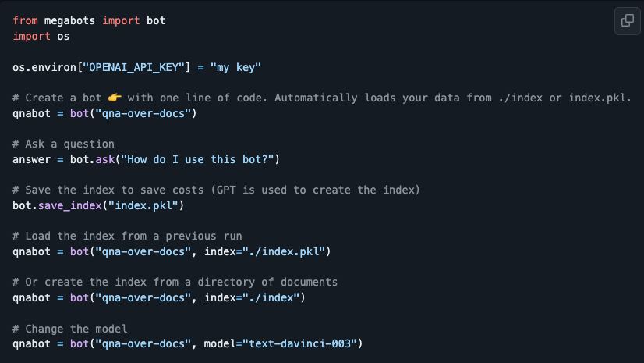This screenshot has height=363, width=644.
Task: Click the "# Change the model" comment
Action: [x=70, y=329]
